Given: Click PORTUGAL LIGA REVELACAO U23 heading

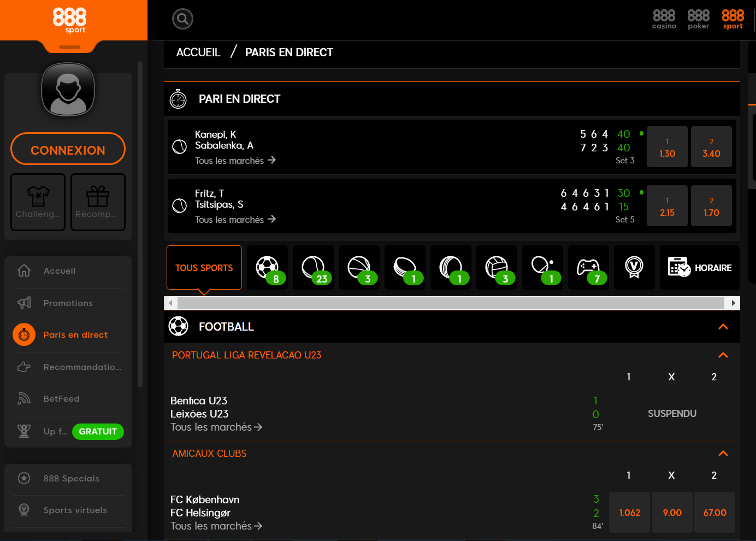Looking at the screenshot, I should [x=247, y=355].
